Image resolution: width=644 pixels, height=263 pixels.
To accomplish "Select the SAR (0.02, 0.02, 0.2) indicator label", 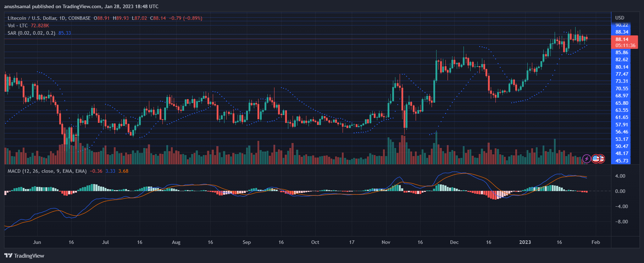I will tap(31, 33).
